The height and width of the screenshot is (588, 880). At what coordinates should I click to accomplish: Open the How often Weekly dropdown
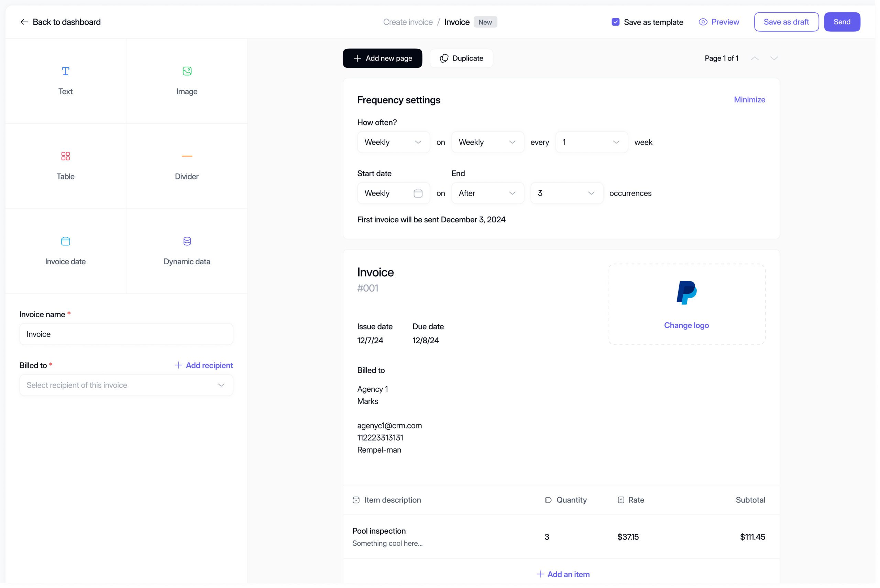click(393, 143)
